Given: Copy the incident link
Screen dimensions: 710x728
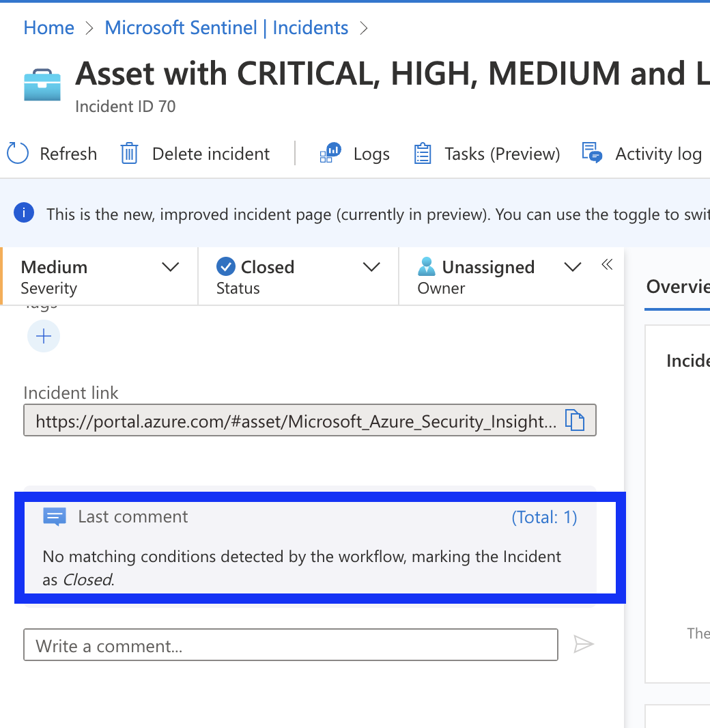Looking at the screenshot, I should click(x=575, y=420).
